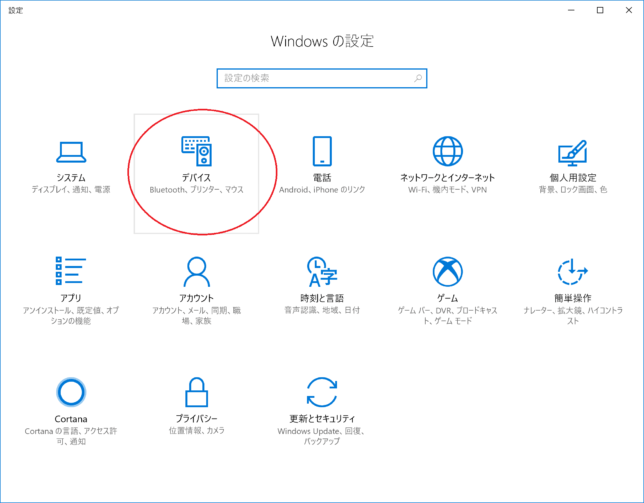Close the 設定 window
This screenshot has width=644, height=503.
tap(629, 10)
